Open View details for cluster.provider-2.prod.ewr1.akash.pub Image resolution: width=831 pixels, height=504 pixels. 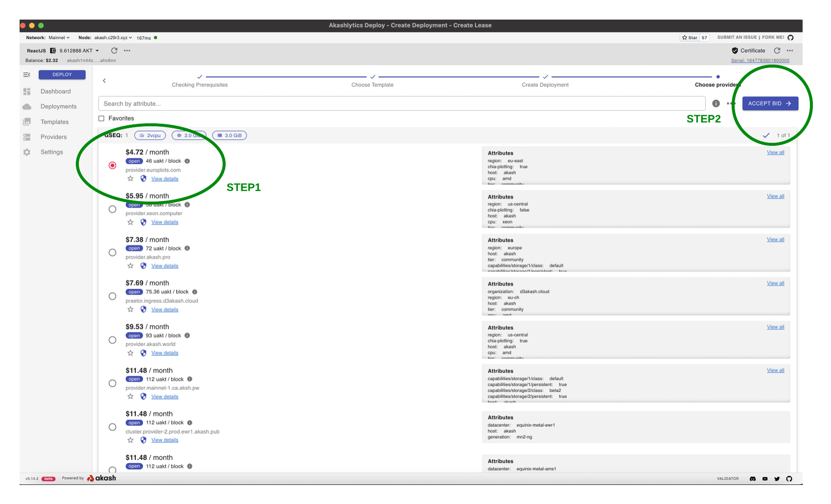[x=165, y=440]
